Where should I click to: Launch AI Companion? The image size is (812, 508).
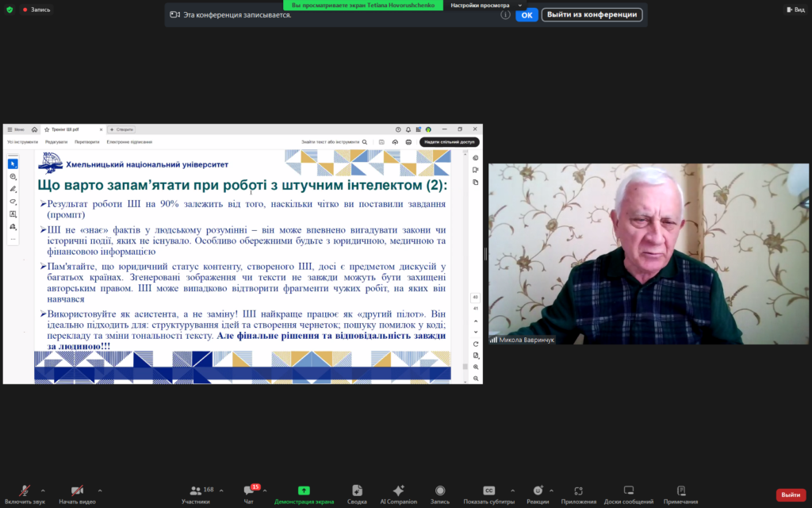click(x=398, y=494)
